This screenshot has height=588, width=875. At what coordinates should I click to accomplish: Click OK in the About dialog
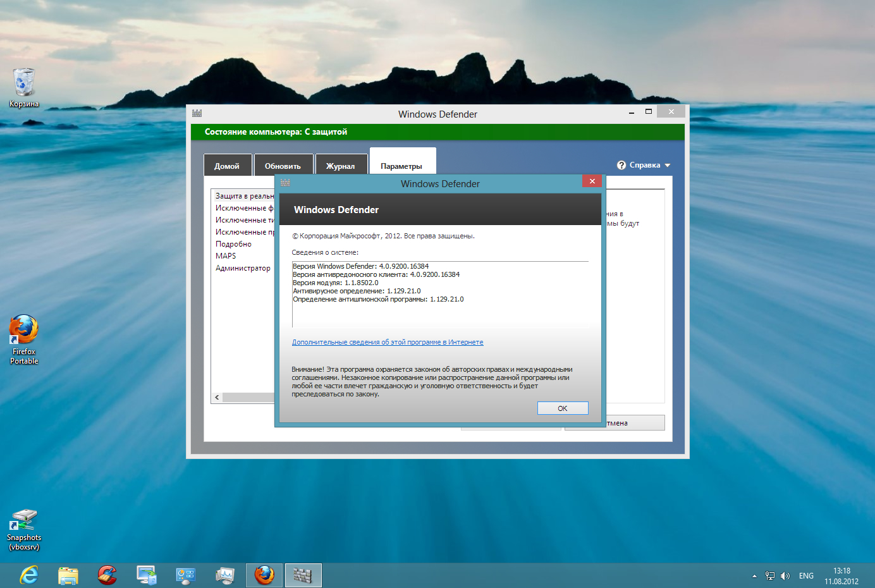[x=563, y=408]
